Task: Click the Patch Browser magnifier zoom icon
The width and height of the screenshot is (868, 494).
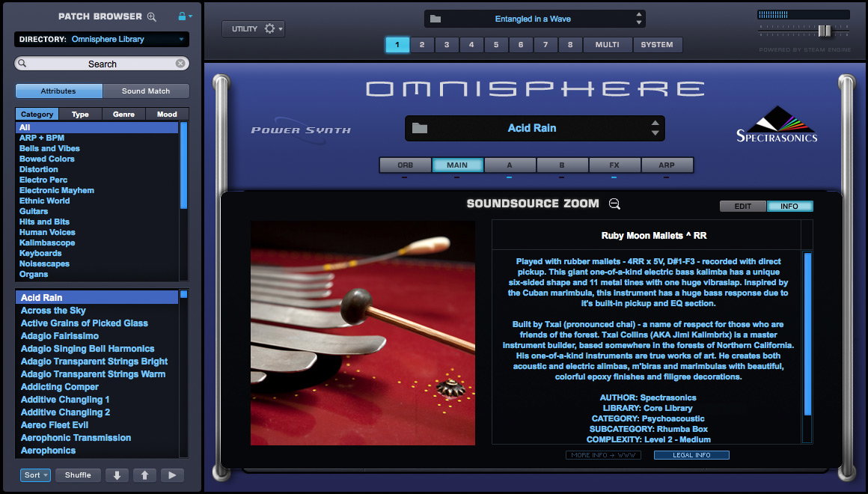Action: (151, 16)
